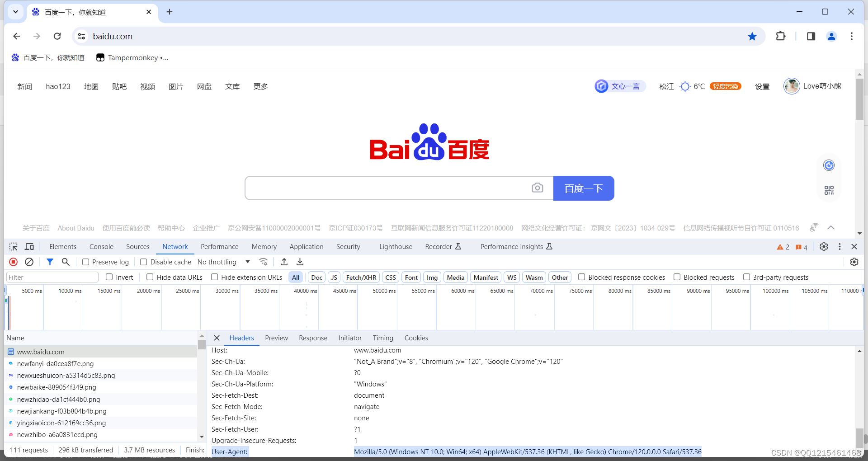Toggle the browser side panel icon
Viewport: 868px width, 461px height.
(x=811, y=36)
